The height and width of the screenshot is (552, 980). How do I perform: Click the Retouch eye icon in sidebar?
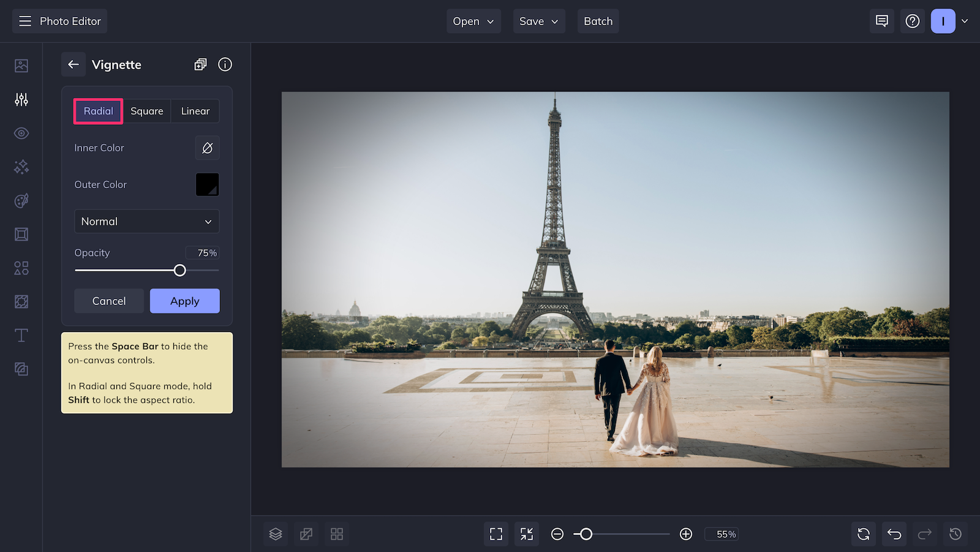tap(21, 133)
